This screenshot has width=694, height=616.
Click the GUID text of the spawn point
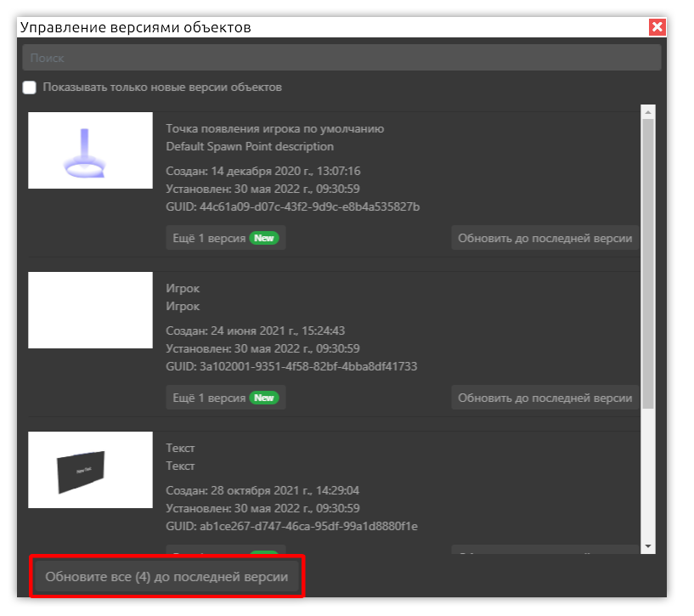coord(292,206)
